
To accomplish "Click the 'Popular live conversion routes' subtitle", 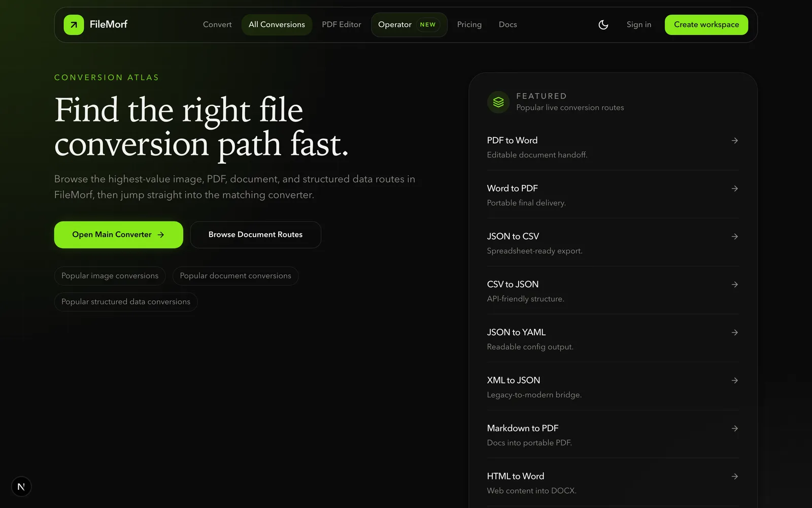I will click(570, 108).
